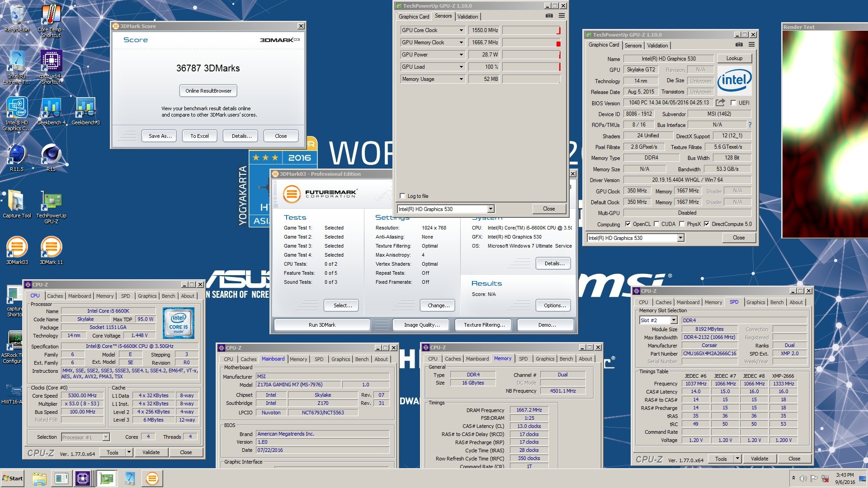Open the hamburger menu in GPU-Z Graphics Card window
Image resolution: width=868 pixels, height=488 pixels.
click(x=751, y=45)
